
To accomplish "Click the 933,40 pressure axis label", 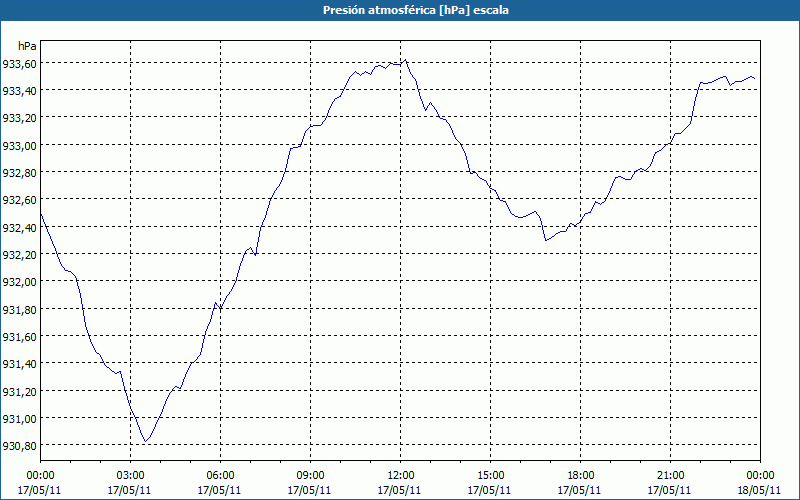I will click(19, 91).
